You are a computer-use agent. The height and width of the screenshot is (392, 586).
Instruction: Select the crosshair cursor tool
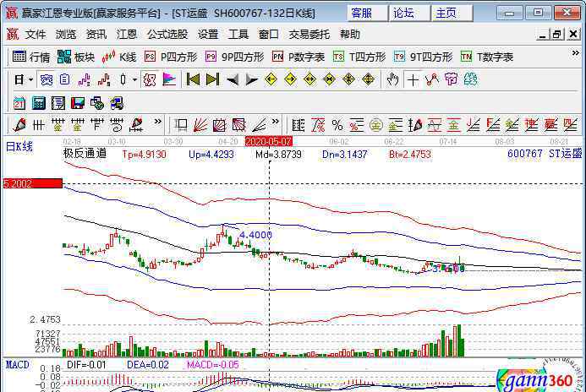[412, 79]
